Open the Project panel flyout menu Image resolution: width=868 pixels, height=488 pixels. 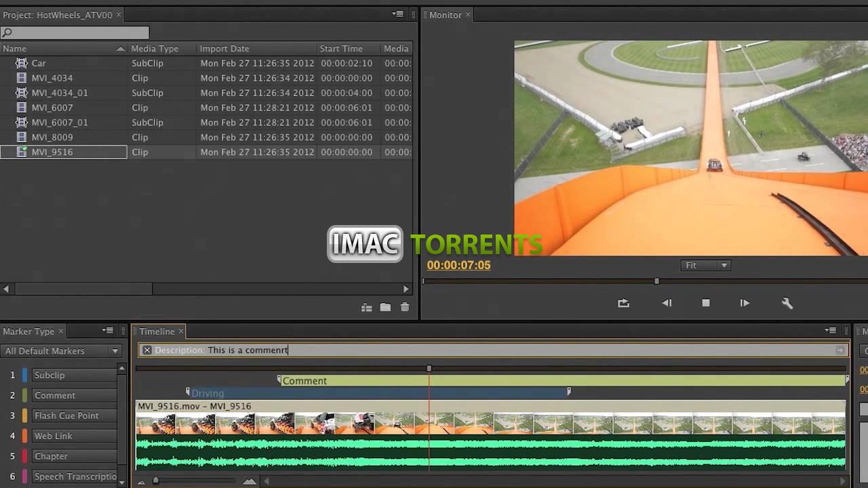tap(398, 14)
